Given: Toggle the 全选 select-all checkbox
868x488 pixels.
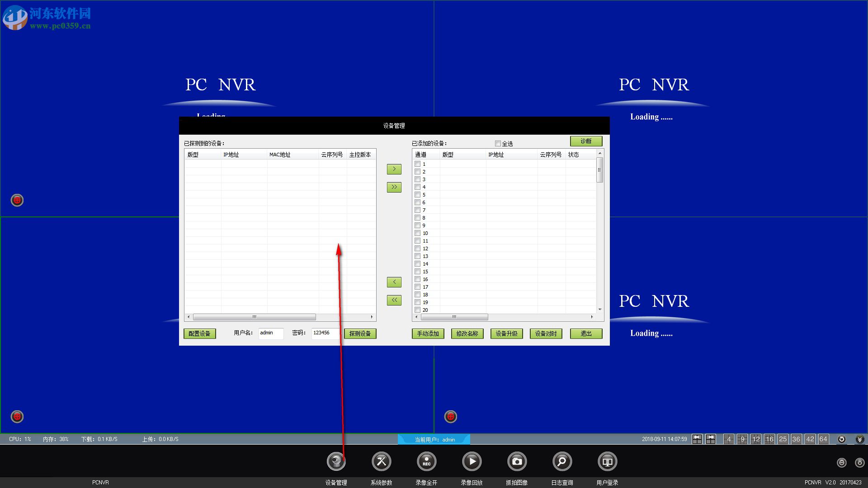Looking at the screenshot, I should [498, 144].
